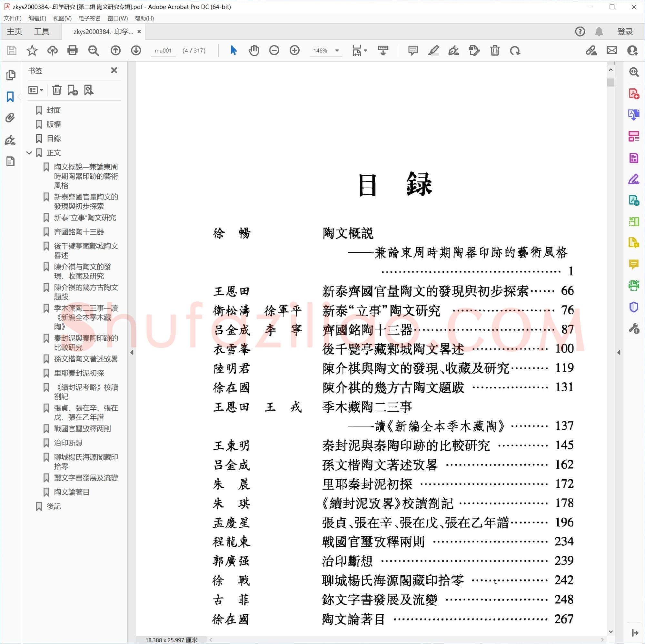Share with others person icon

tap(632, 50)
